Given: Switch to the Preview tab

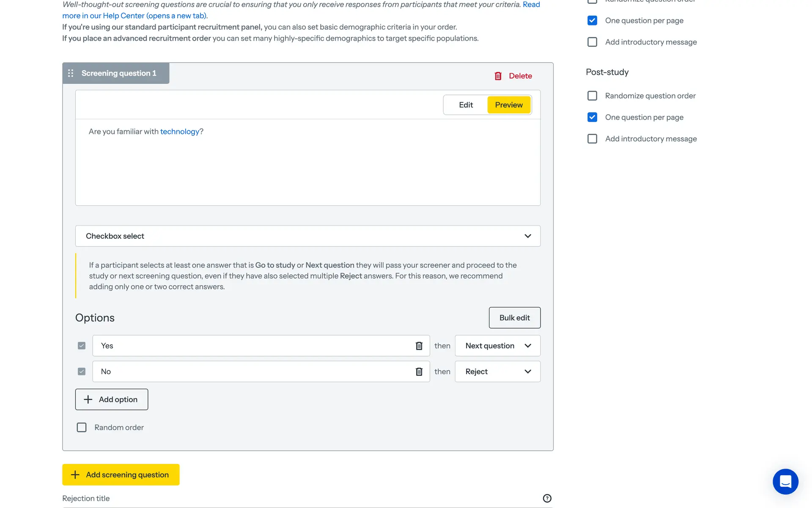Looking at the screenshot, I should click(x=509, y=105).
